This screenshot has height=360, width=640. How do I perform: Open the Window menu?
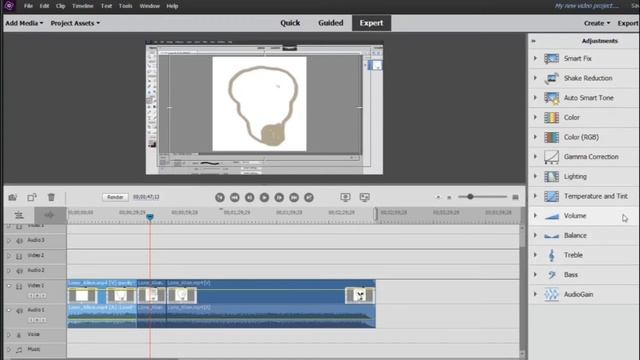pyautogui.click(x=149, y=6)
